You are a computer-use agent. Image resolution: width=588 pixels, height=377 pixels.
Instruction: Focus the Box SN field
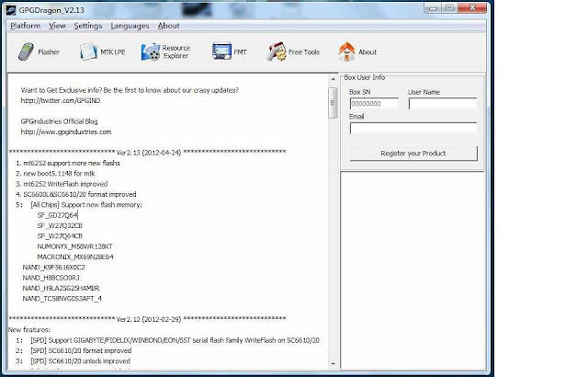pyautogui.click(x=374, y=104)
